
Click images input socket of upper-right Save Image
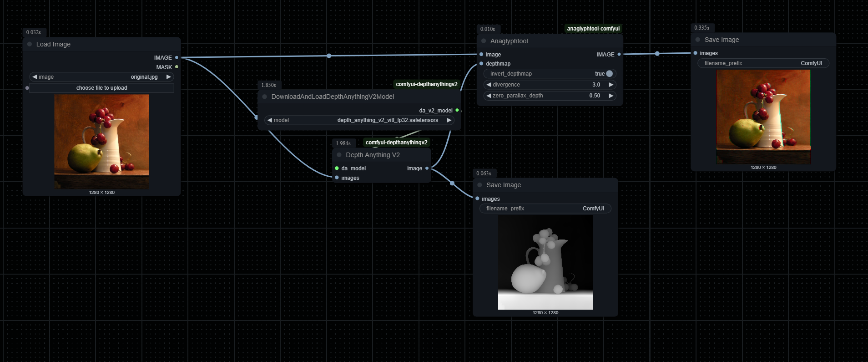[x=696, y=53]
